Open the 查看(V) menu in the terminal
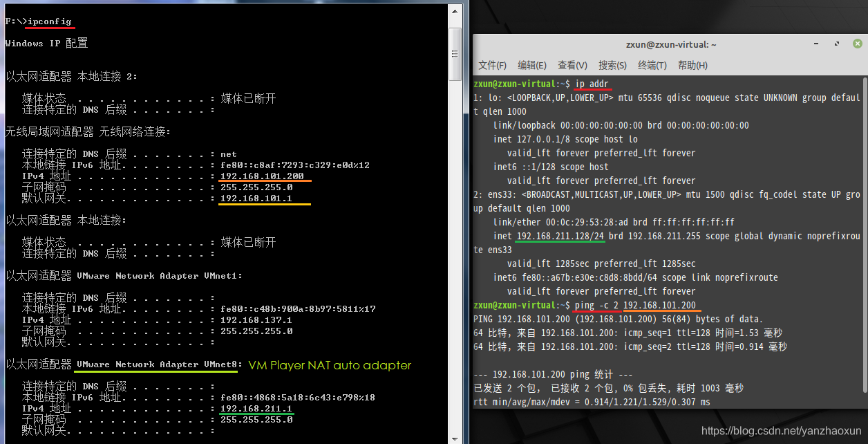This screenshot has height=444, width=868. click(572, 65)
